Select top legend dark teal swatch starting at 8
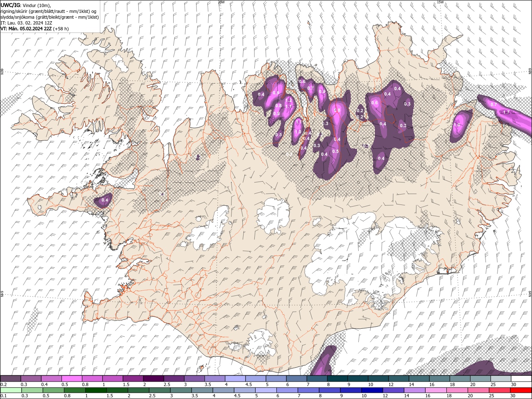The width and height of the screenshot is (532, 399). (337, 379)
